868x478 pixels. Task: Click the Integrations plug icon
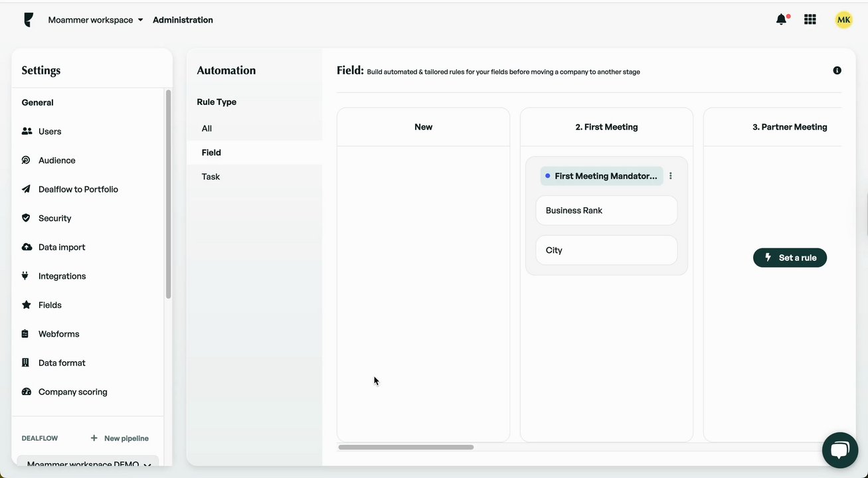pos(26,276)
